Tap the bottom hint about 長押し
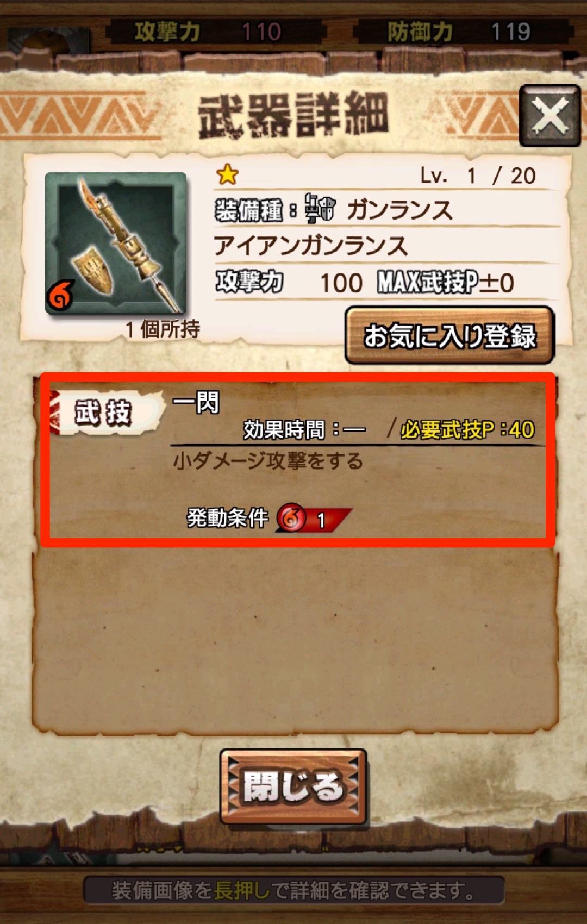Screen dimensions: 587x924 point(293,890)
